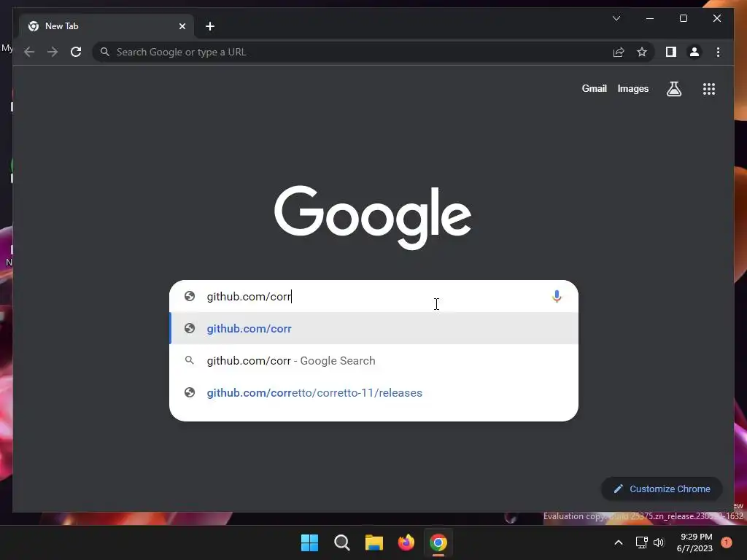Close the New Tab tab
Viewport: 747px width, 560px height.
(182, 26)
